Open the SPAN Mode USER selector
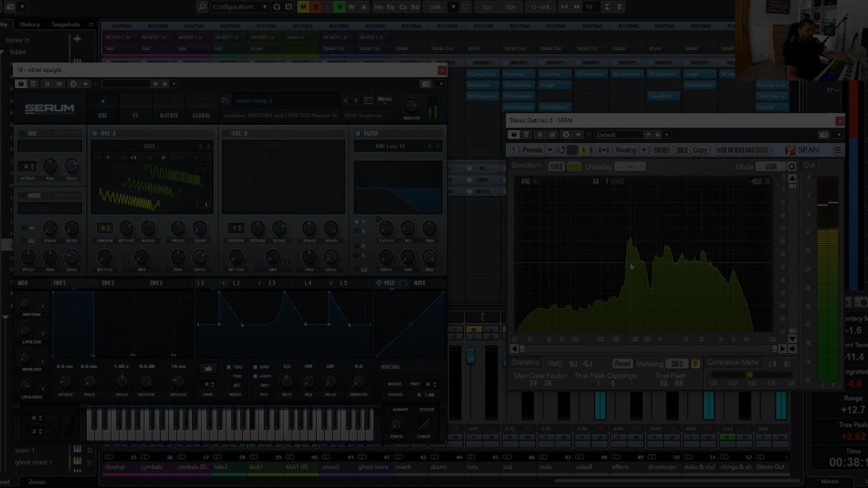The image size is (868, 488). (771, 167)
